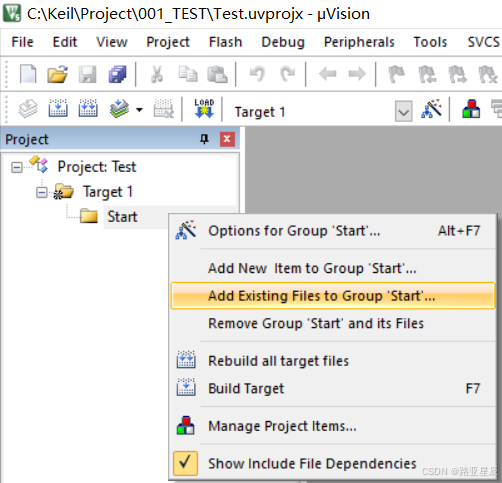Open the Flash menu
Image resolution: width=502 pixels, height=483 pixels.
coord(225,42)
